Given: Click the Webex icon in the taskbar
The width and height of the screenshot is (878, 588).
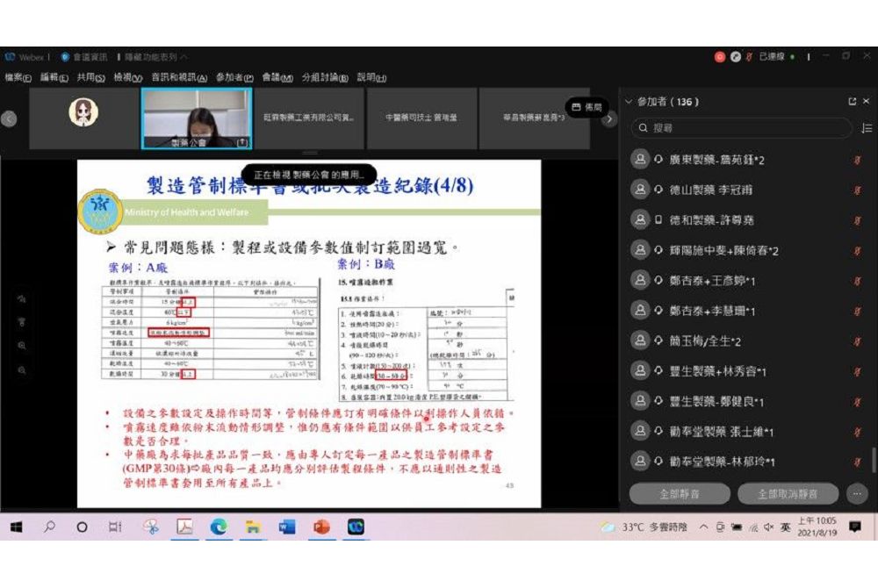Looking at the screenshot, I should (x=355, y=527).
